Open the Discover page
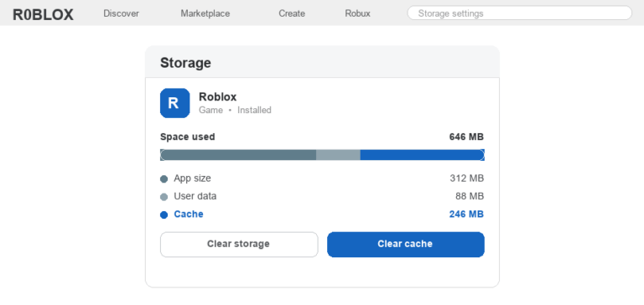 click(x=121, y=13)
